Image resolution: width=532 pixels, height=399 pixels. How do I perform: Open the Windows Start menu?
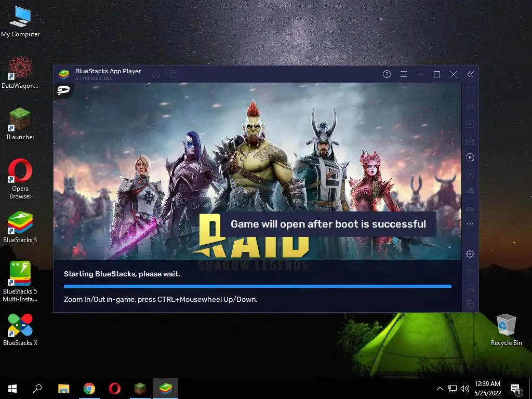(12, 389)
